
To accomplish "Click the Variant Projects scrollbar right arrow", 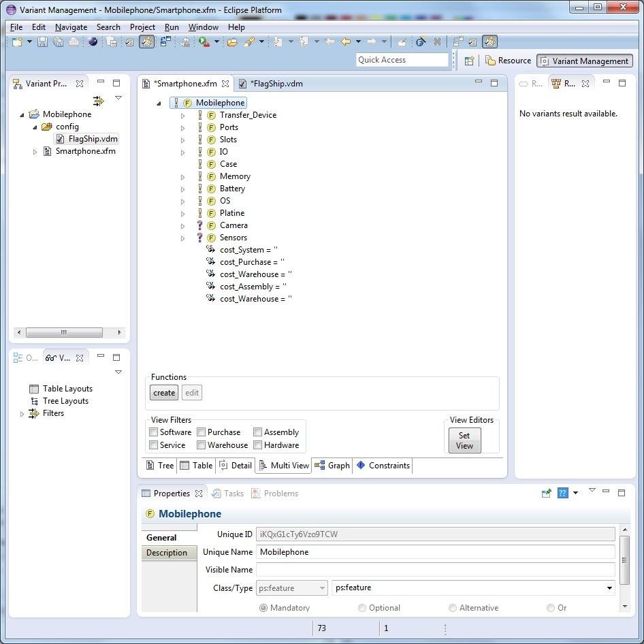I will (x=120, y=332).
